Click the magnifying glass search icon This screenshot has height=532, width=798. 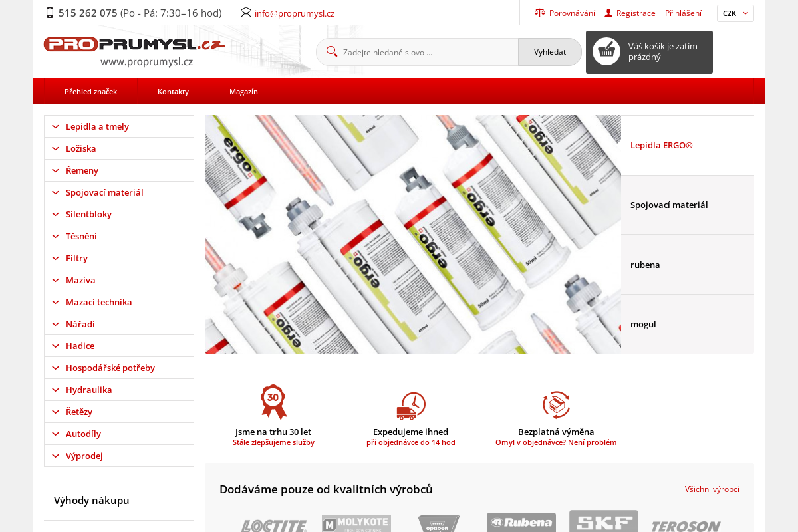coord(332,52)
